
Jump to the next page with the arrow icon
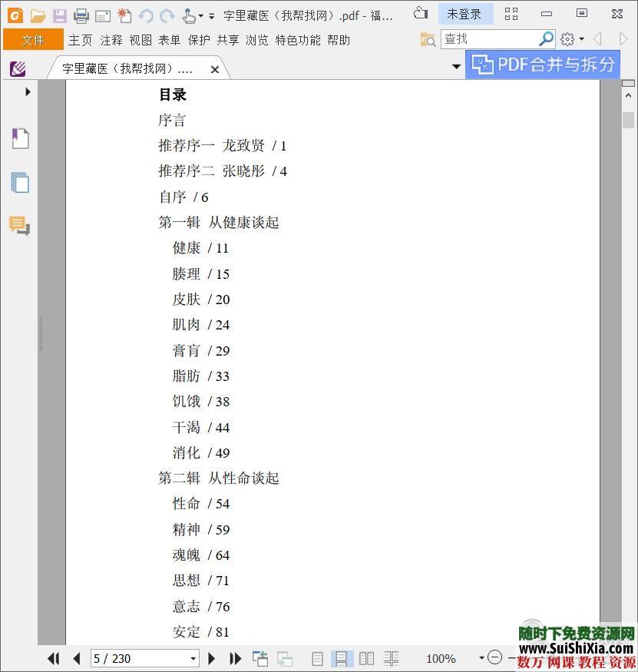tap(211, 658)
